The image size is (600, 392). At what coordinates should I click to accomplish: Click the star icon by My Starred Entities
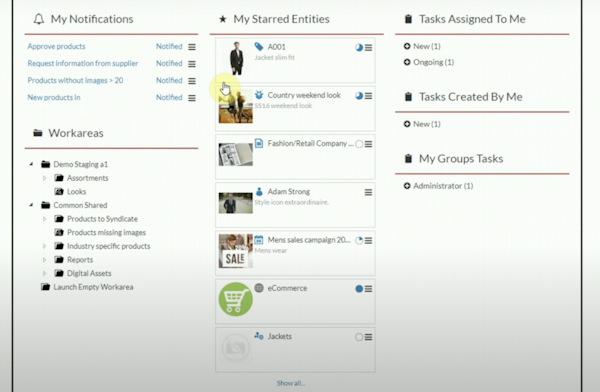[x=223, y=19]
